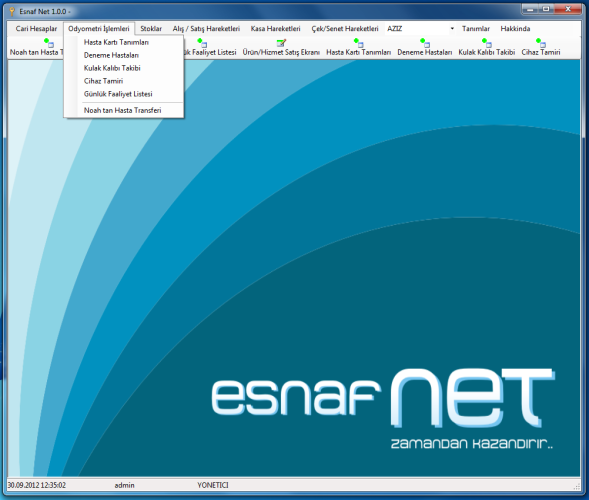Open the Stoklar menu
589x500 pixels.
coord(151,29)
